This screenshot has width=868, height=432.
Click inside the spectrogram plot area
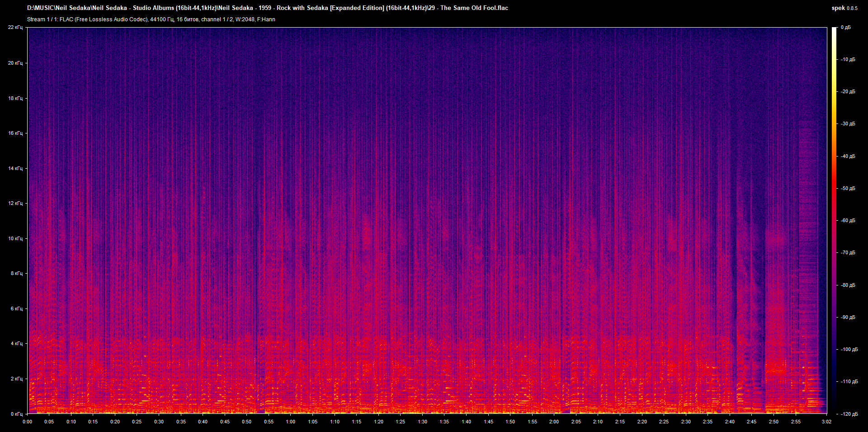(x=427, y=221)
